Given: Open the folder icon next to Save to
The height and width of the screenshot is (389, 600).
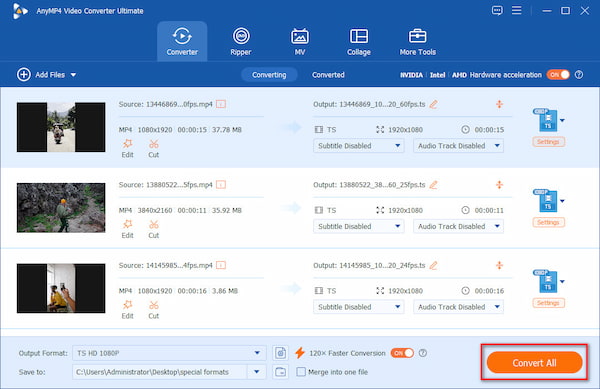Looking at the screenshot, I should (x=280, y=372).
